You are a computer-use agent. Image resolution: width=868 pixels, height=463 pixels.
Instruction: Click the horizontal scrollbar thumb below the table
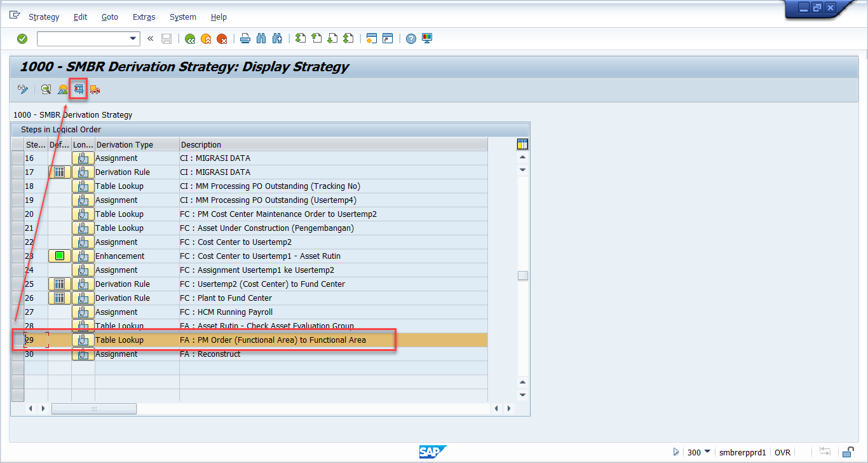tap(94, 408)
